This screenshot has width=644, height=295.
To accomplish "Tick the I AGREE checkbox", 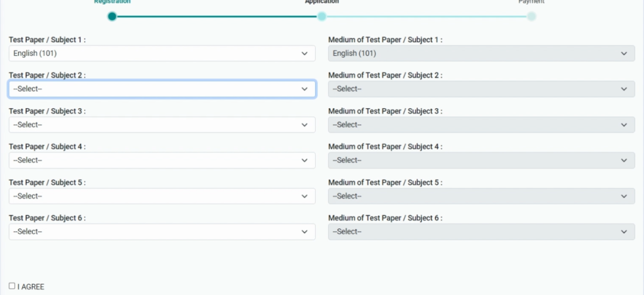I will point(12,286).
